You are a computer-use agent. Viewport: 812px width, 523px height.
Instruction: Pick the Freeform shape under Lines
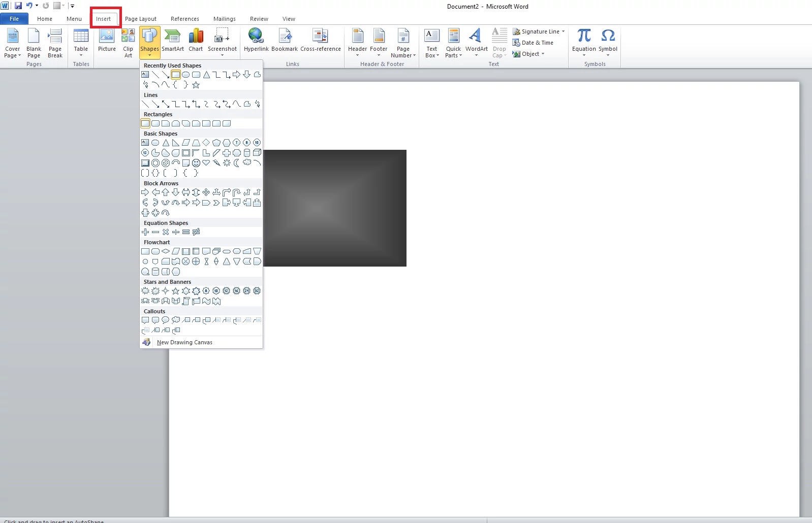pos(247,104)
